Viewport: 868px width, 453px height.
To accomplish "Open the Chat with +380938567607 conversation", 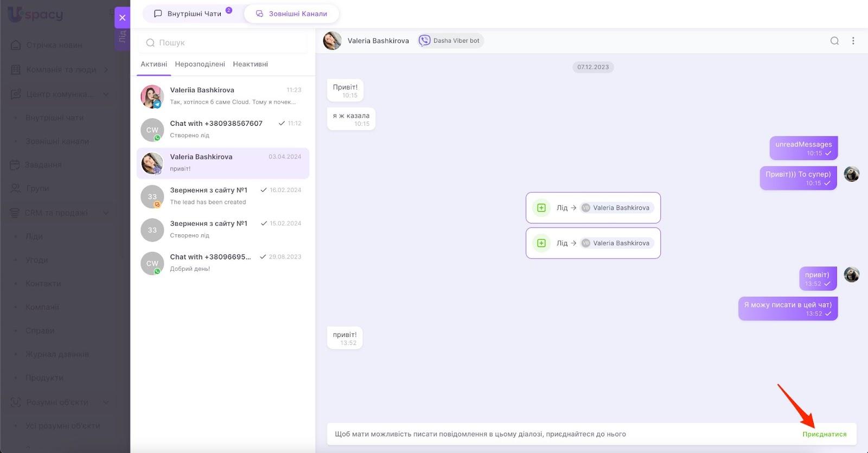I will [x=223, y=130].
